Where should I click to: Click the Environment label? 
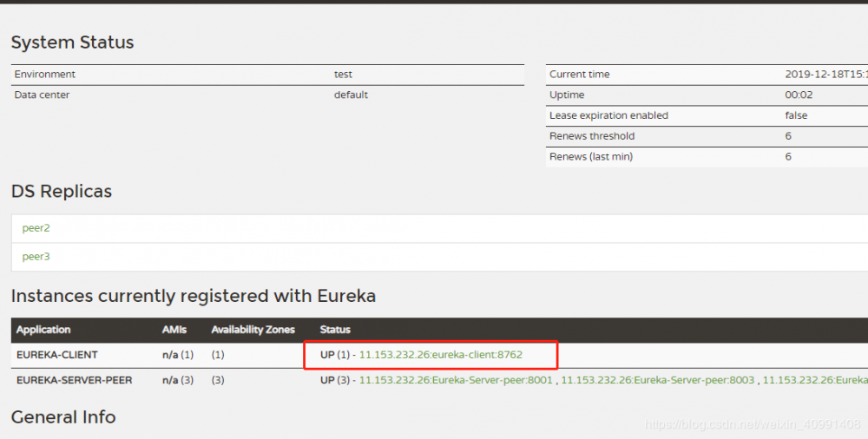45,75
